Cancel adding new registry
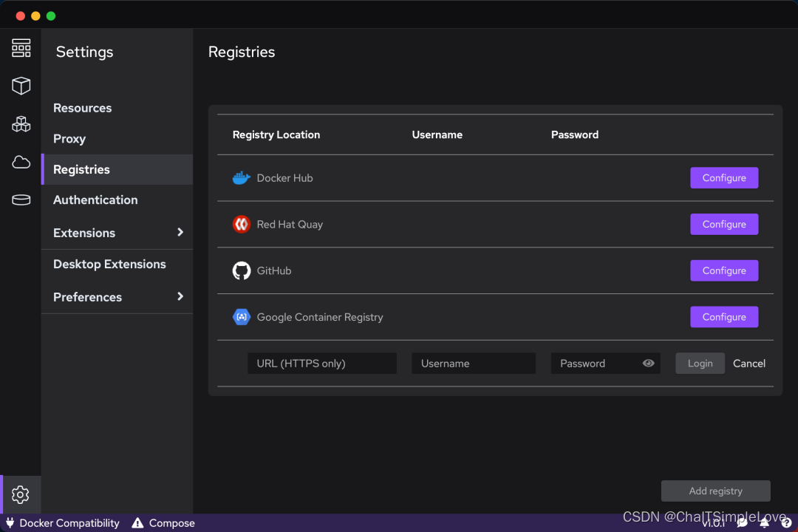Image resolution: width=798 pixels, height=532 pixels. tap(748, 364)
